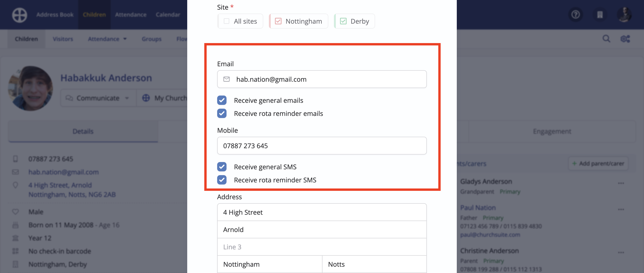Image resolution: width=644 pixels, height=273 pixels.
Task: Click the building icon in header
Action: (x=600, y=15)
